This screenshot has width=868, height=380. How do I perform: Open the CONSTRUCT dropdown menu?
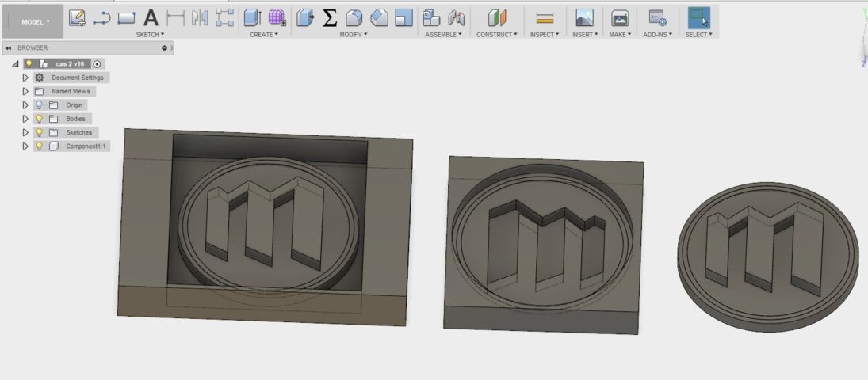[497, 34]
